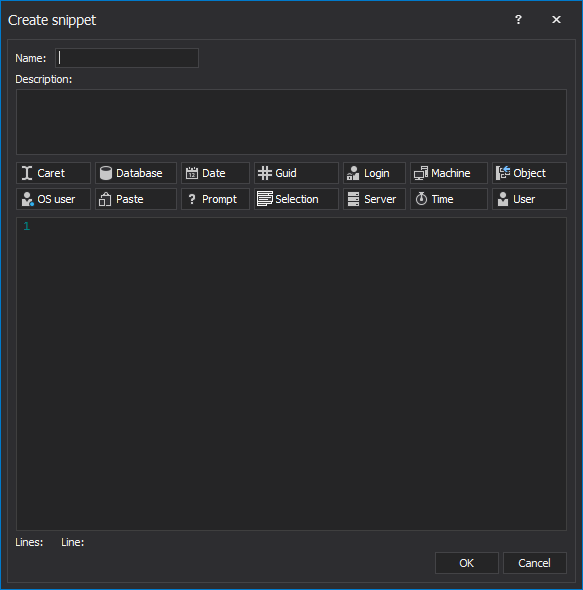Insert the Database variable
The width and height of the screenshot is (583, 590).
[135, 173]
